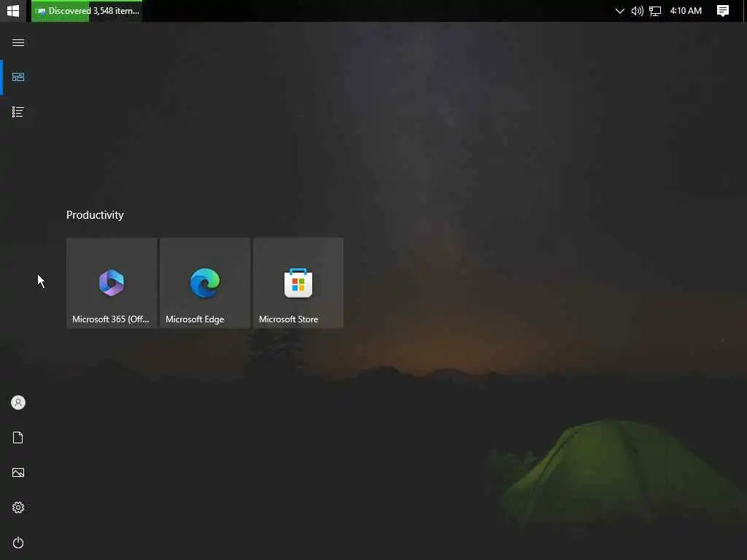Launch the Microsoft Edge tile
The height and width of the screenshot is (560, 747).
205,283
